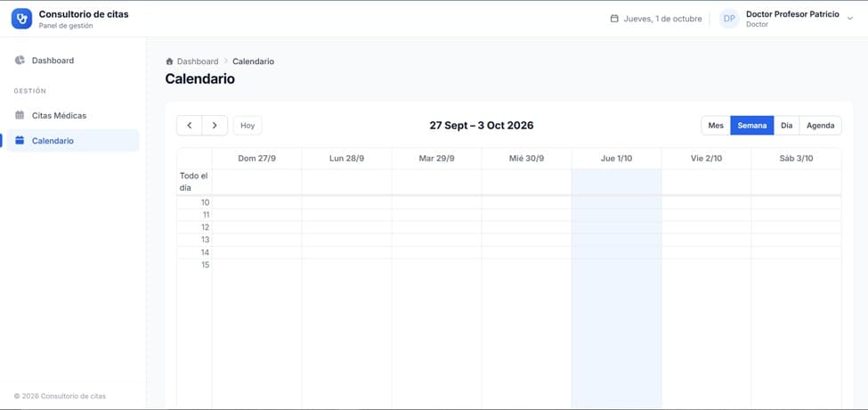Screen dimensions: 868x410
Task: Click the Sáb 3/10 column header
Action: [796, 159]
